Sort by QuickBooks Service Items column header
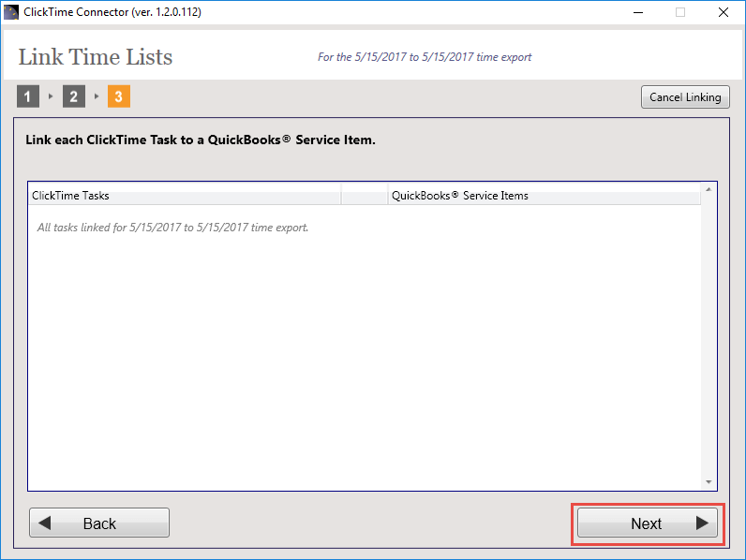The height and width of the screenshot is (560, 746). pos(544,196)
